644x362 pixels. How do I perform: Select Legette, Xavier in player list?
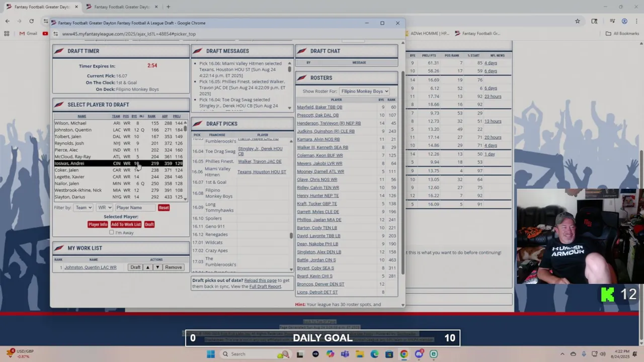tap(119, 177)
